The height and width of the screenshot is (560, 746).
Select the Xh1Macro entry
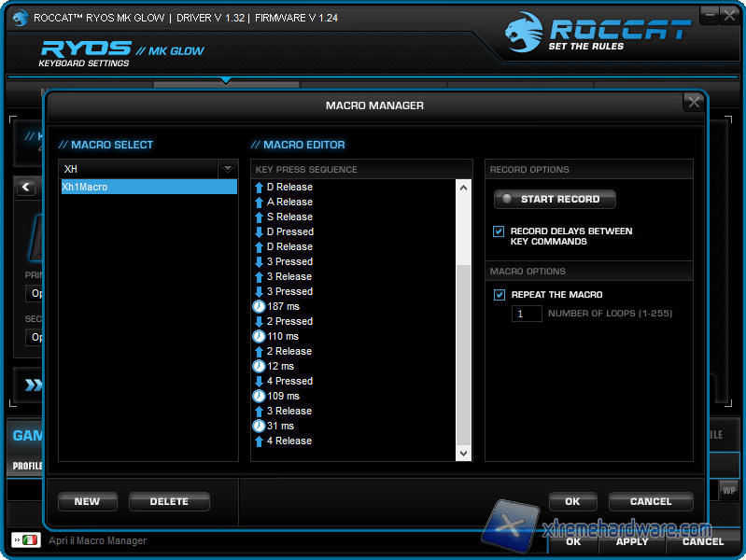pyautogui.click(x=148, y=187)
